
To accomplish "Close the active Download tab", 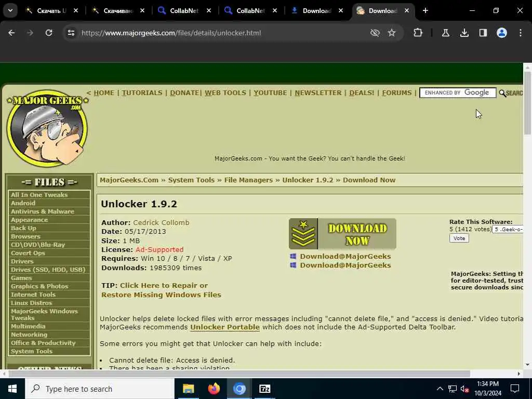I will click(x=406, y=10).
